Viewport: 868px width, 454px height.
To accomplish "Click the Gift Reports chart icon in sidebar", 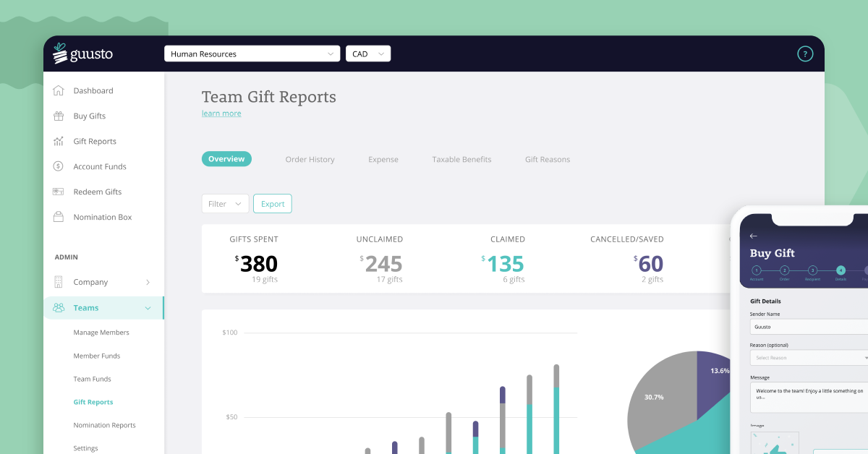I will [59, 141].
